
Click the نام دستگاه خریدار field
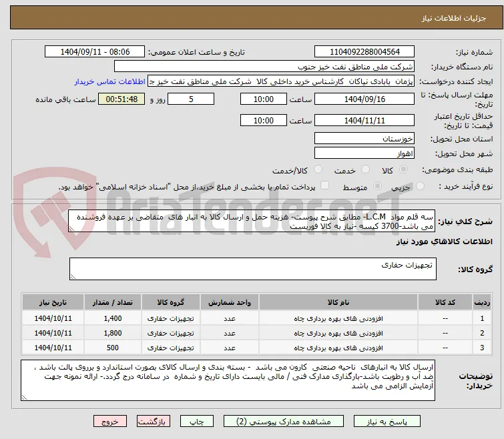click(264, 67)
